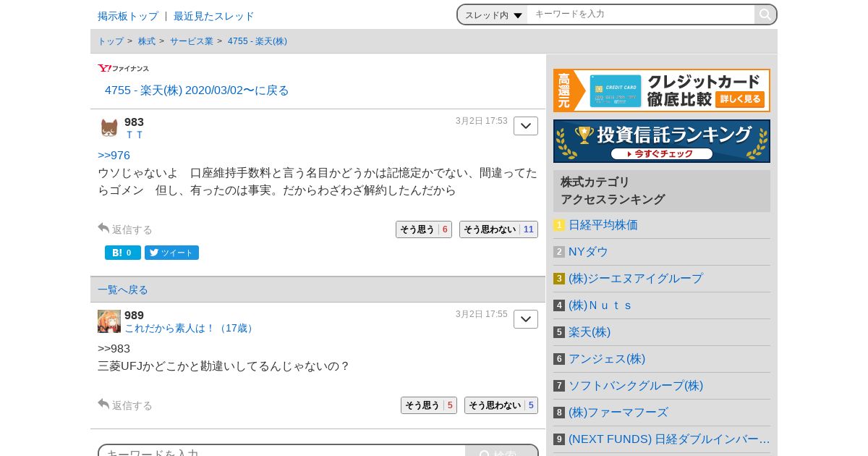Open the 投資信託ランキング banner
Screen dimensions: 868x456
point(662,141)
